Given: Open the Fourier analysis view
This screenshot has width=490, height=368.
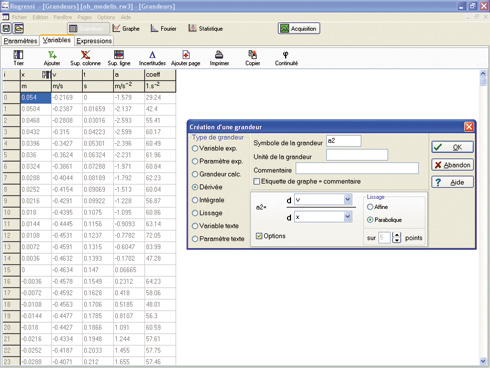Looking at the screenshot, I should click(163, 28).
